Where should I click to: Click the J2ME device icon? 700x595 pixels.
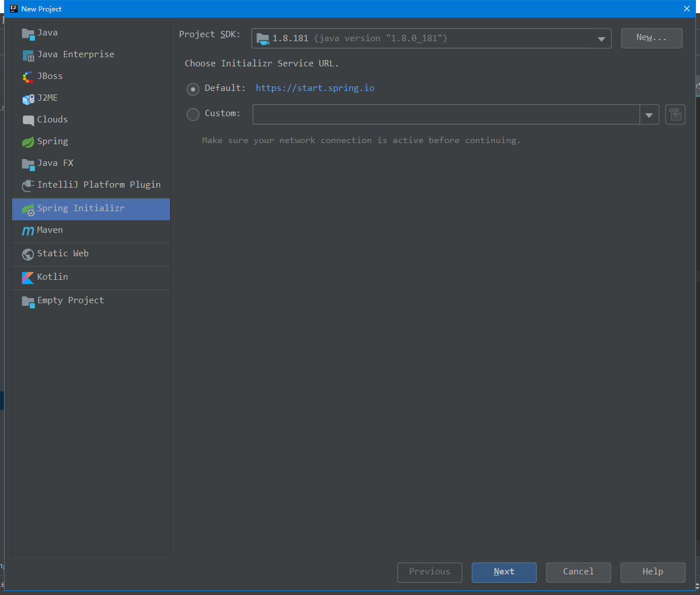pos(28,99)
